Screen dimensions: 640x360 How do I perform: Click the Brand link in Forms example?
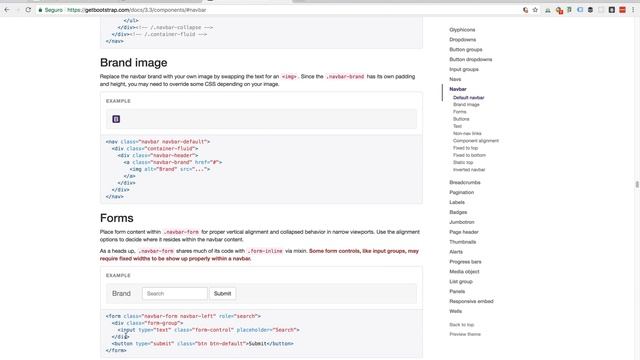(x=121, y=293)
